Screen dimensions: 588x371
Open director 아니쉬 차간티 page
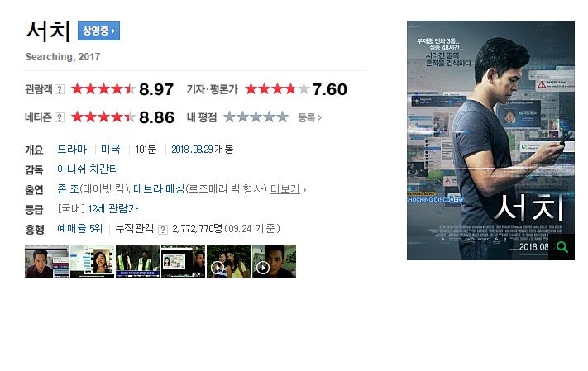coord(88,169)
